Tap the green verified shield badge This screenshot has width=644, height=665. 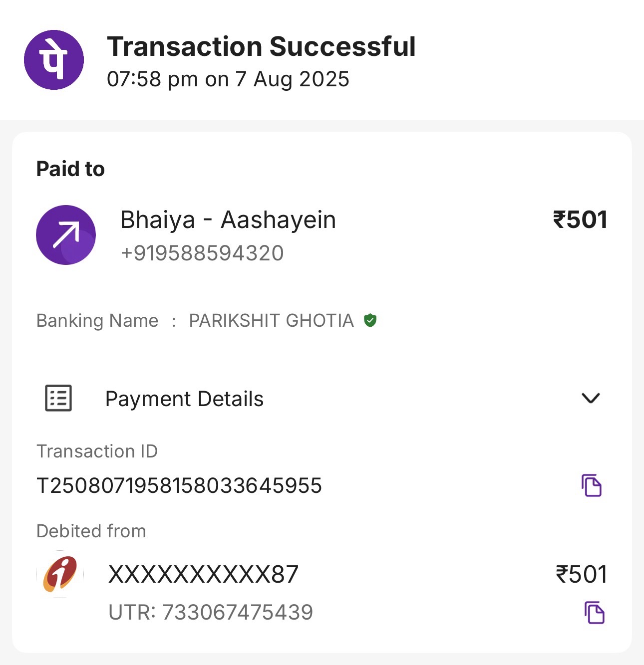click(x=370, y=320)
